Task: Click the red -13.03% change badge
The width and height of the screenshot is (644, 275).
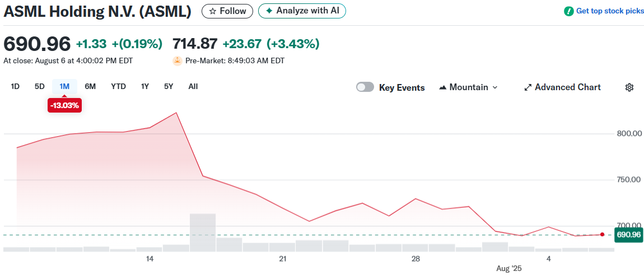Action: click(64, 106)
